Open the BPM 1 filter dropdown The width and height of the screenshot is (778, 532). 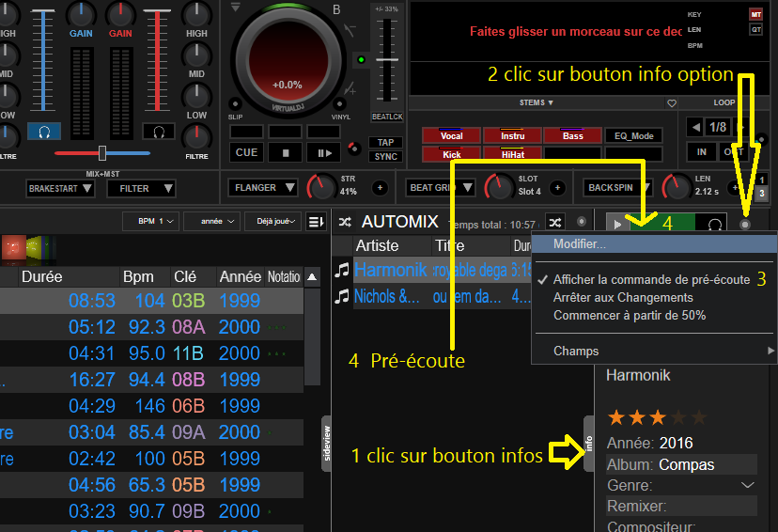click(x=151, y=221)
